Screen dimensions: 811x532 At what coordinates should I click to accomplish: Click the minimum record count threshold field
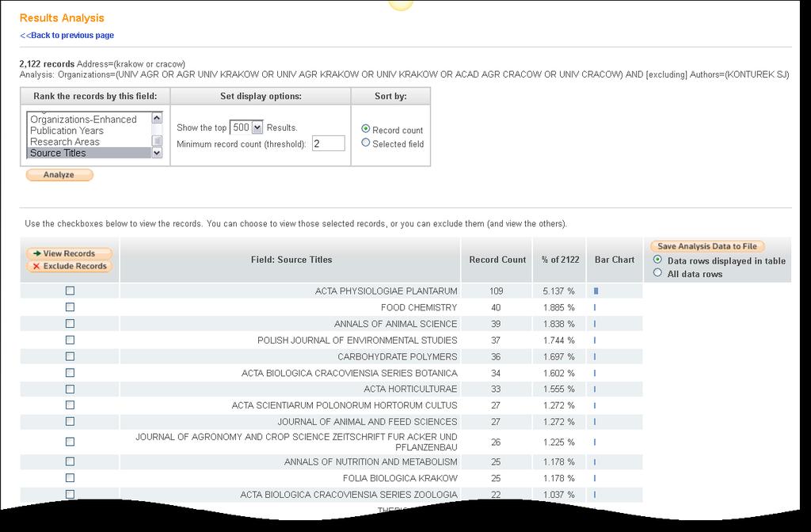(x=329, y=144)
